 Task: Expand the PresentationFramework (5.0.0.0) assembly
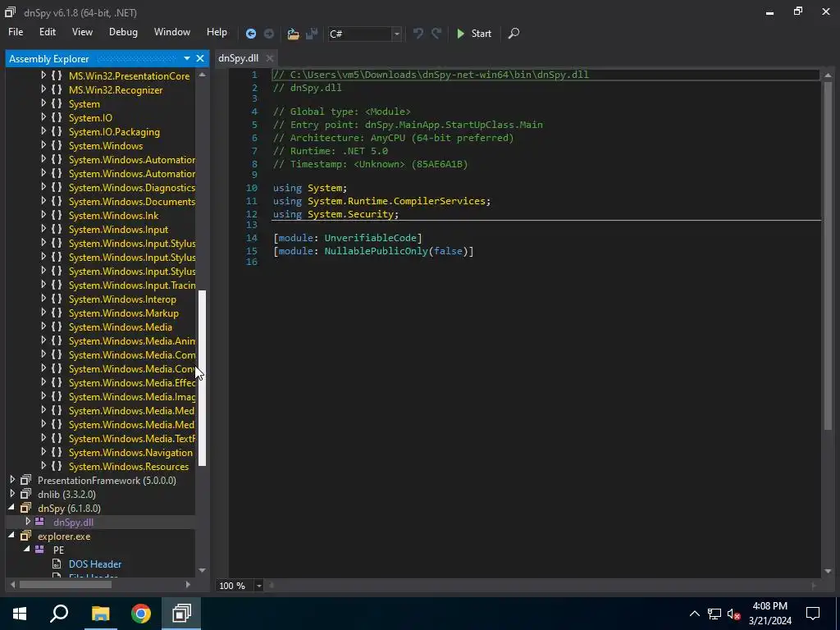coord(12,479)
